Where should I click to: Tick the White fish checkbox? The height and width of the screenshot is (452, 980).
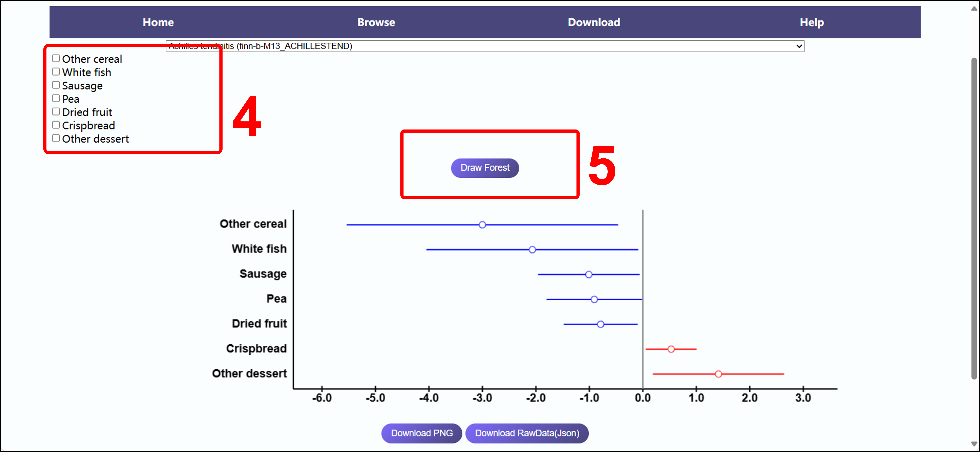point(56,72)
